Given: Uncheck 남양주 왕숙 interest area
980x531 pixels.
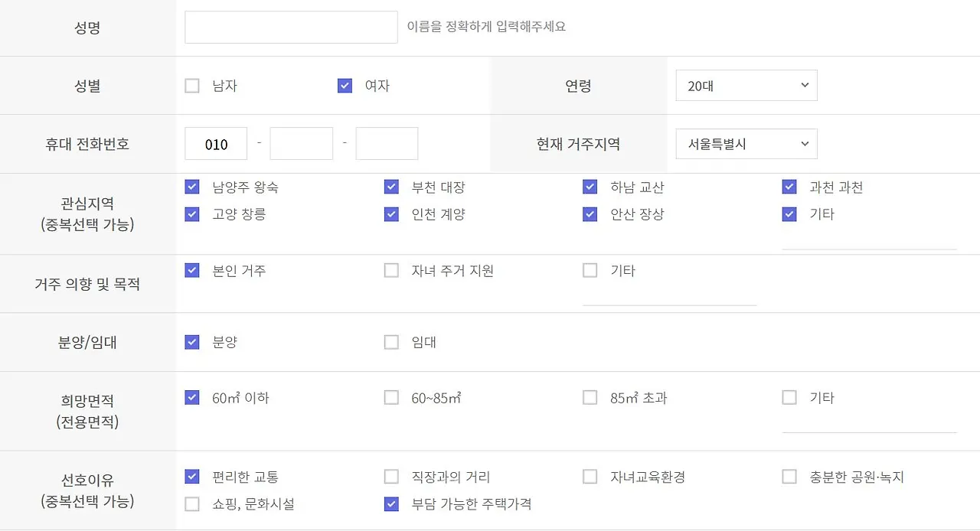Looking at the screenshot, I should (192, 187).
